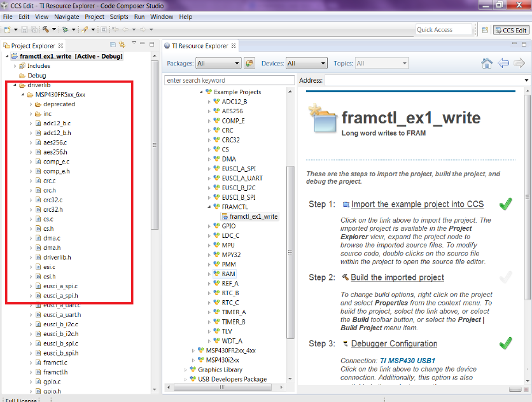Open the Scripts menu

click(x=119, y=17)
